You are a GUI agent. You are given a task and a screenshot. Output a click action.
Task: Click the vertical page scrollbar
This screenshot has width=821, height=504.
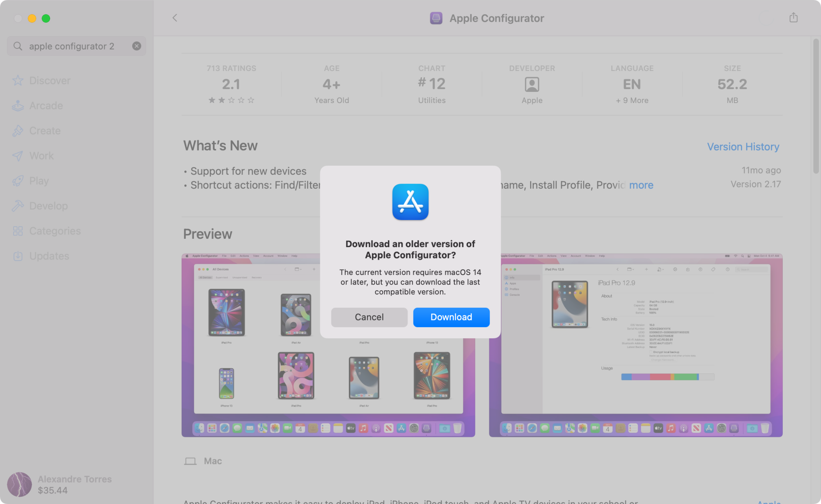coord(816,107)
